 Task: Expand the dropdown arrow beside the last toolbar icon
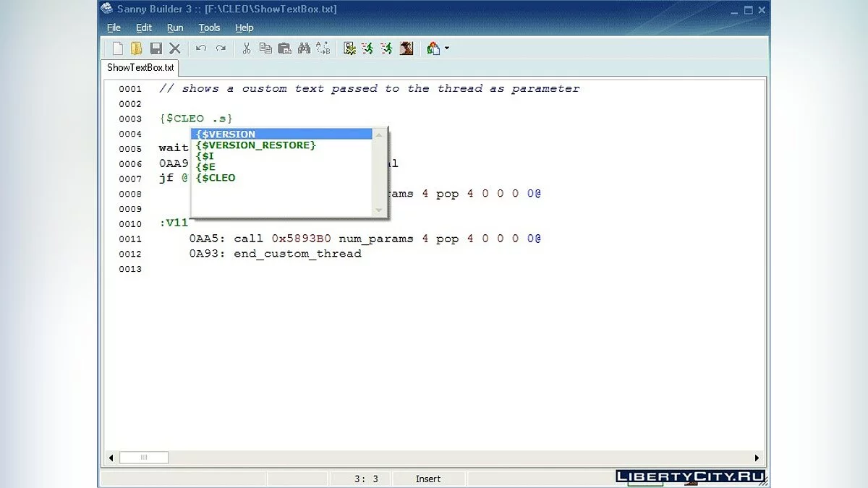447,48
